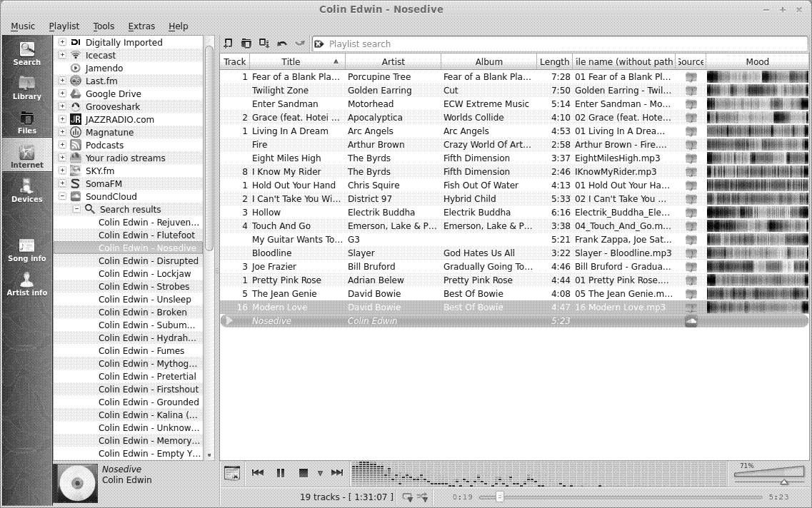Click the clear icon in Playlist search
This screenshot has width=812, height=508.
coord(319,44)
